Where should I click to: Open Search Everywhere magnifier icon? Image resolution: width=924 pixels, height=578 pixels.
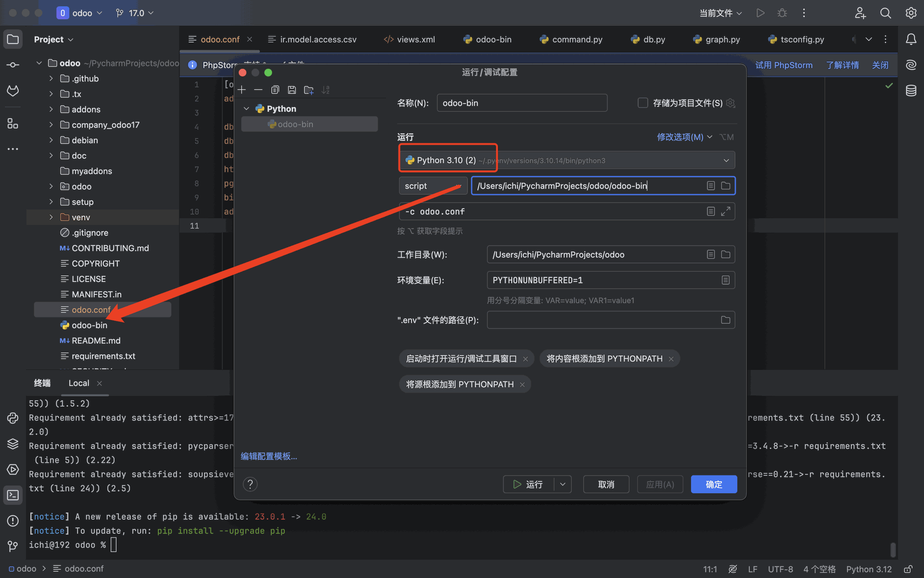[885, 13]
